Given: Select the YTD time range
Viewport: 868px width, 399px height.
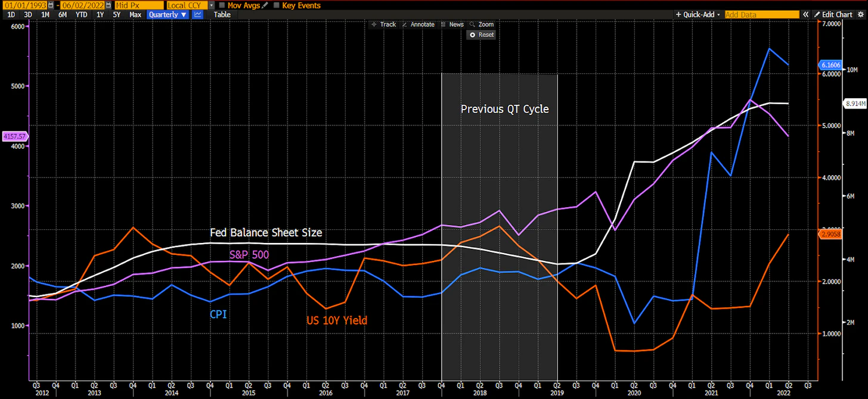Looking at the screenshot, I should tap(82, 14).
